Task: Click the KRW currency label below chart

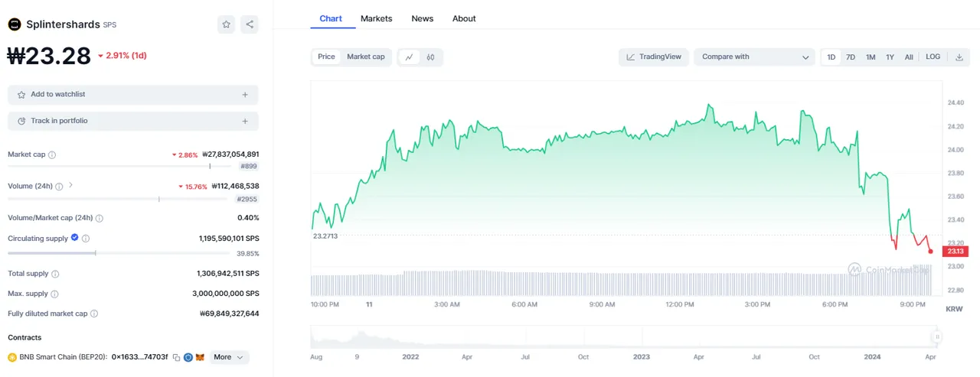Action: click(954, 309)
